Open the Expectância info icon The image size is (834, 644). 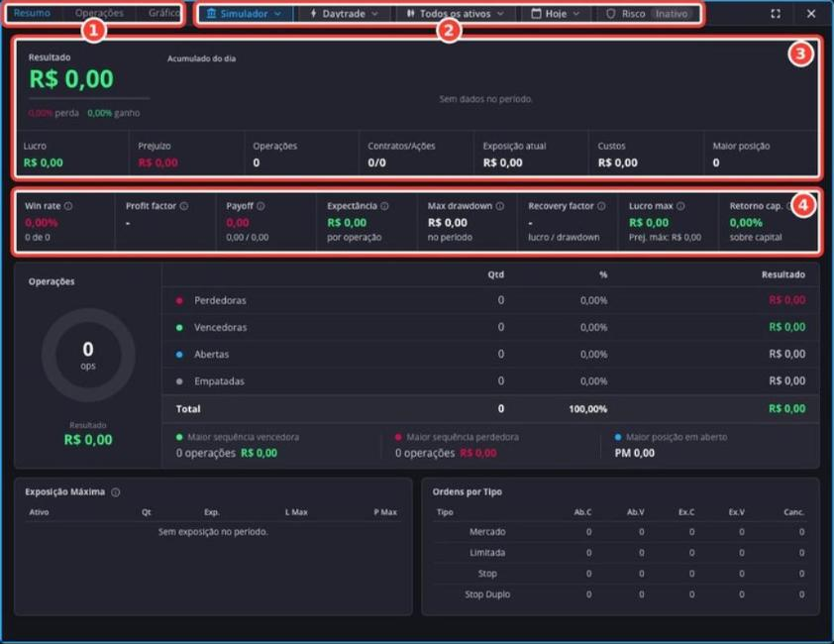384,206
